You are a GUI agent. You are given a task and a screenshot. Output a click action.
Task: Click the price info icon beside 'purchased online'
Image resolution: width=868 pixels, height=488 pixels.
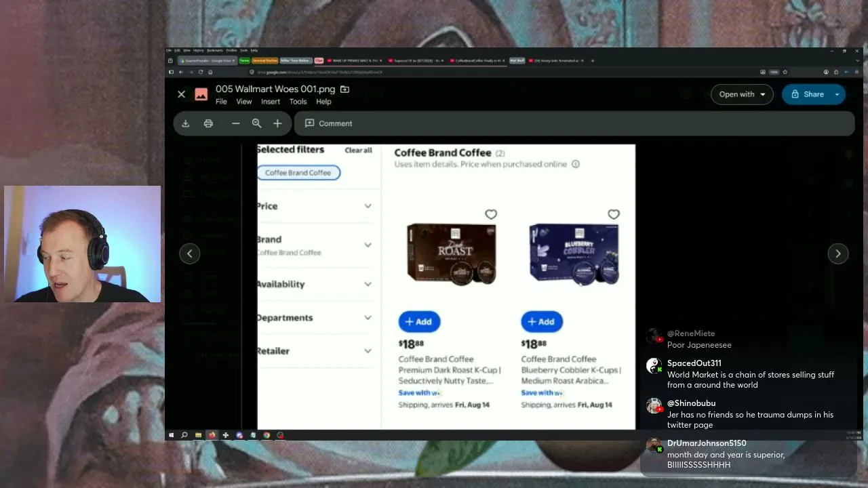[x=576, y=164]
